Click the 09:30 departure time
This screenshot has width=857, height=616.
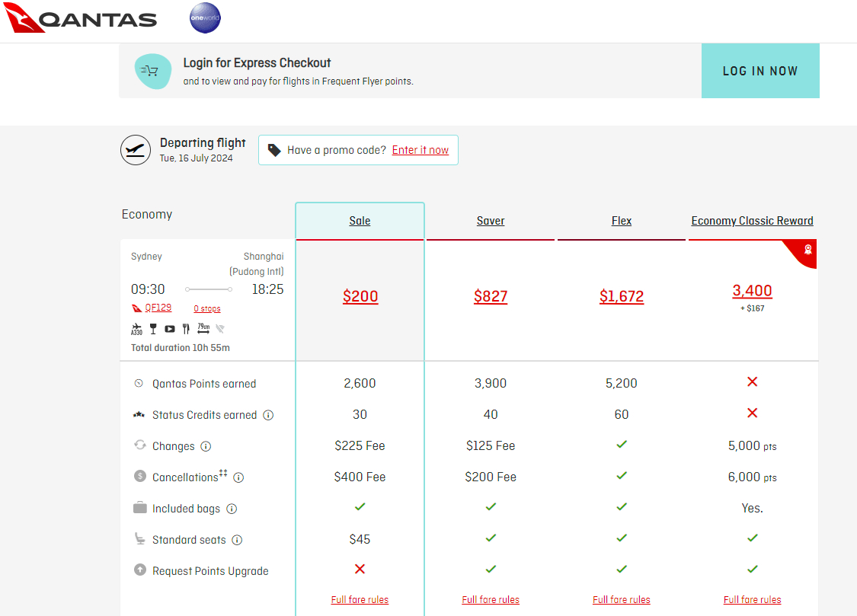click(x=148, y=289)
